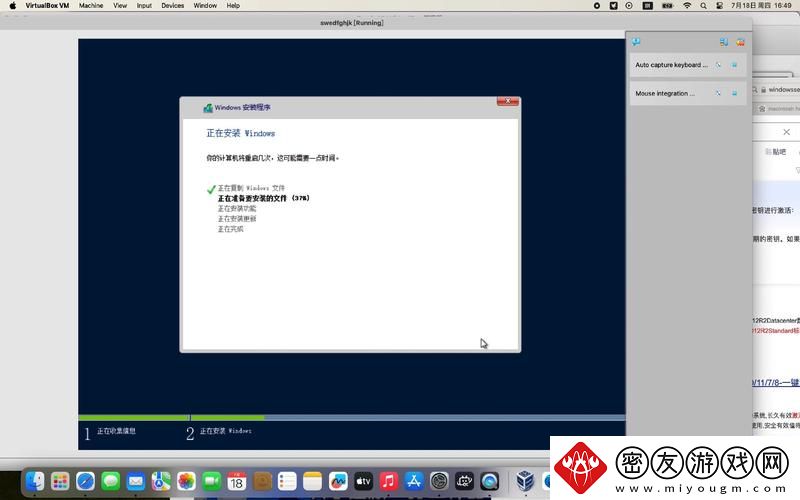Click the Mouse integration notification text
The width and height of the screenshot is (800, 500).
[665, 93]
